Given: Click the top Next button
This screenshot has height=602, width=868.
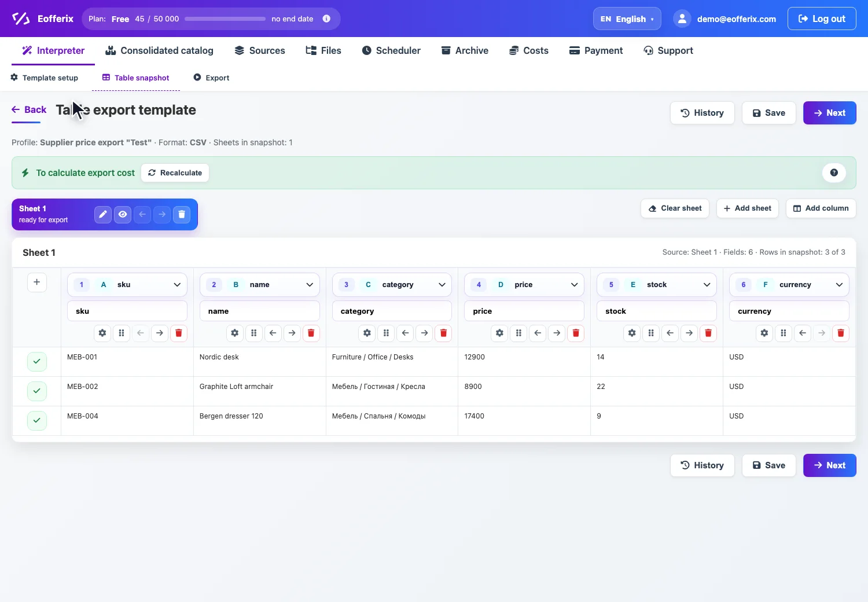Looking at the screenshot, I should point(829,113).
